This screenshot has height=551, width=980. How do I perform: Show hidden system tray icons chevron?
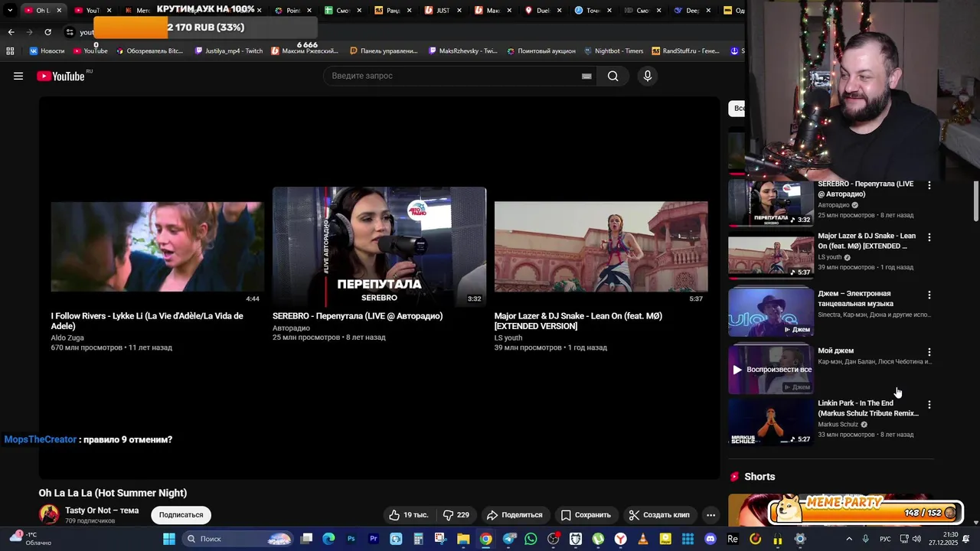click(850, 539)
